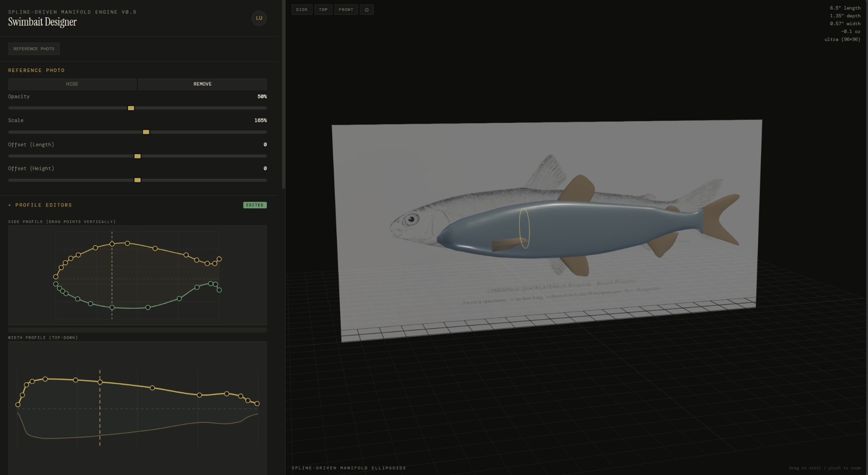Remove the reference photo
Image resolution: width=868 pixels, height=475 pixels.
coord(203,84)
